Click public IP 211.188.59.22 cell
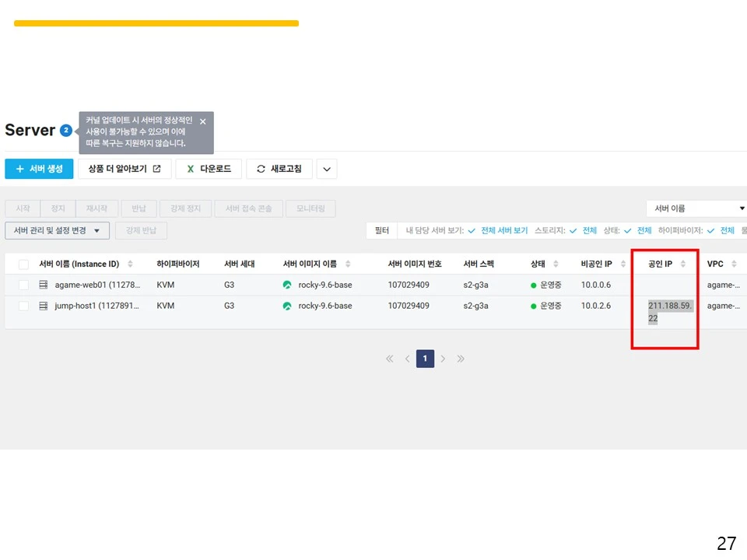 coord(670,312)
